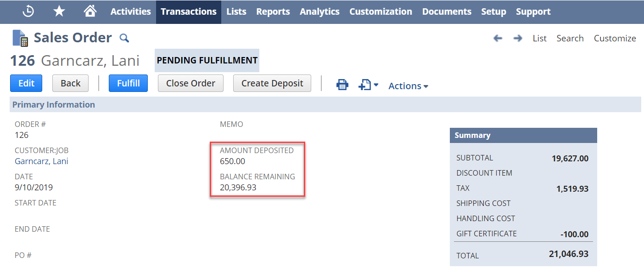Open the Reports menu
The height and width of the screenshot is (274, 644).
click(273, 12)
